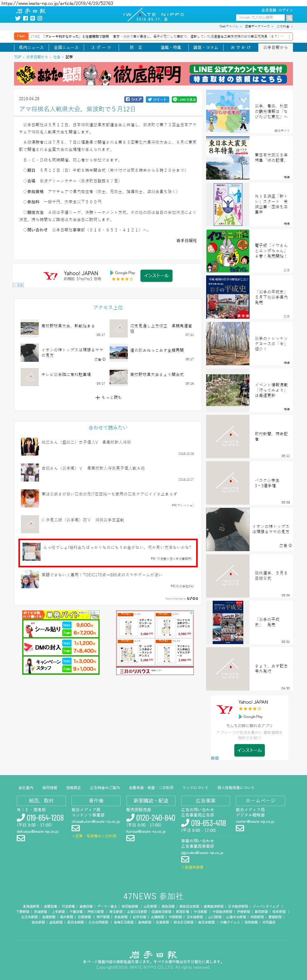Open the Facebook icon in header
This screenshot has width=307, height=980.
[26, 18]
